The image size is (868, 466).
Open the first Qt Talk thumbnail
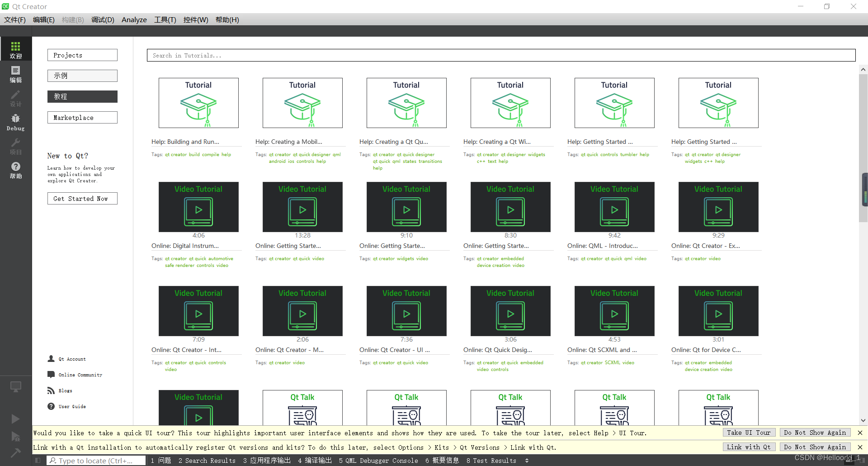point(302,408)
